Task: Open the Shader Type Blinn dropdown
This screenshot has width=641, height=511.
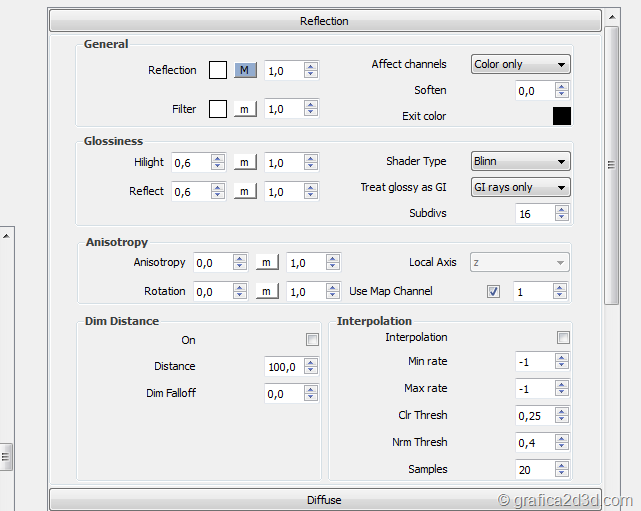Action: point(520,161)
